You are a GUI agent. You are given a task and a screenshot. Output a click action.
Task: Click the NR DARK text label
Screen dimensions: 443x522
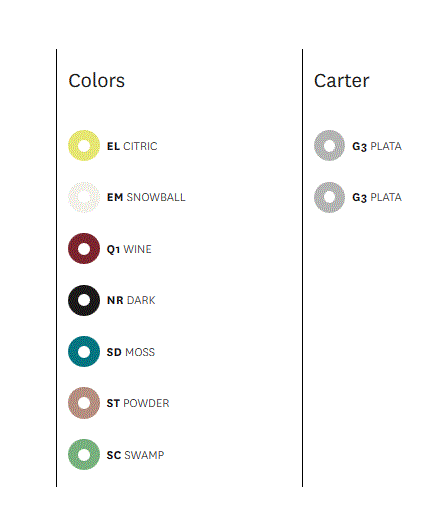(131, 300)
